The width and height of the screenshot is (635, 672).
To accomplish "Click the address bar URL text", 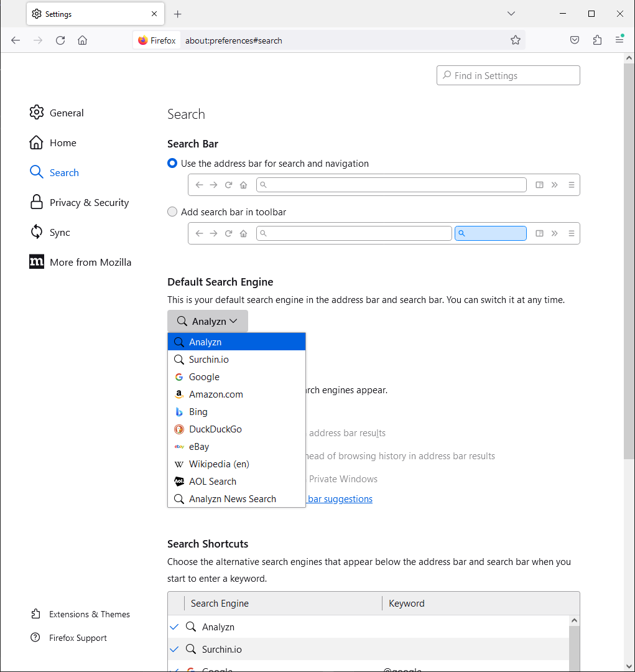I will point(233,40).
